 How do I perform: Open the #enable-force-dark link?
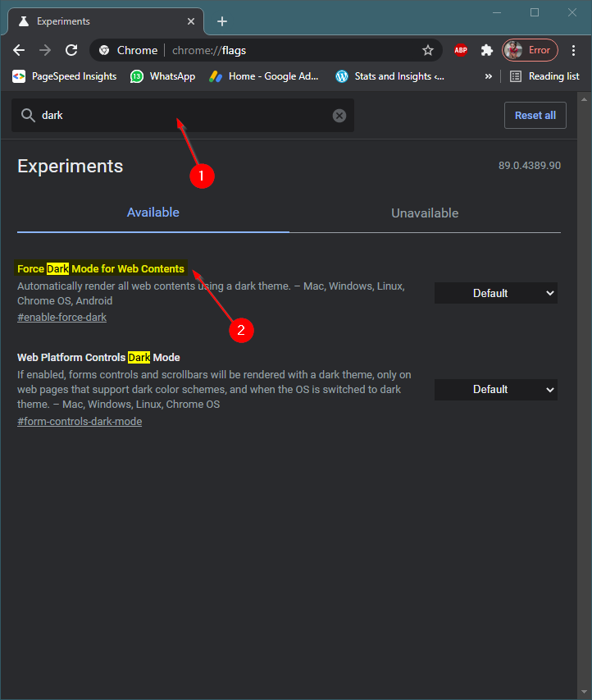(x=61, y=317)
